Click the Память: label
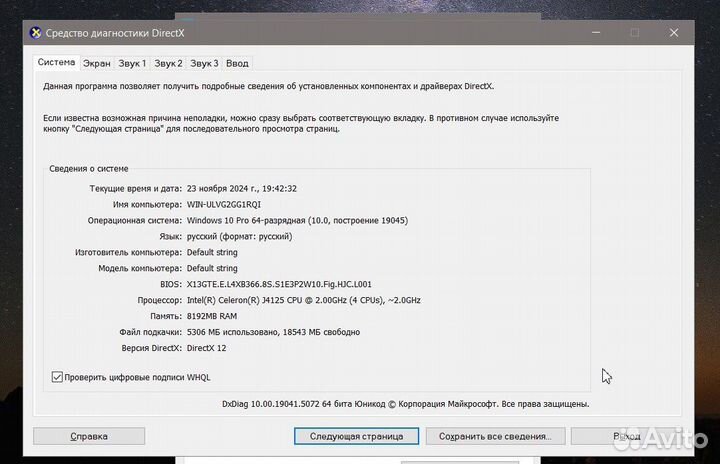 (x=166, y=316)
